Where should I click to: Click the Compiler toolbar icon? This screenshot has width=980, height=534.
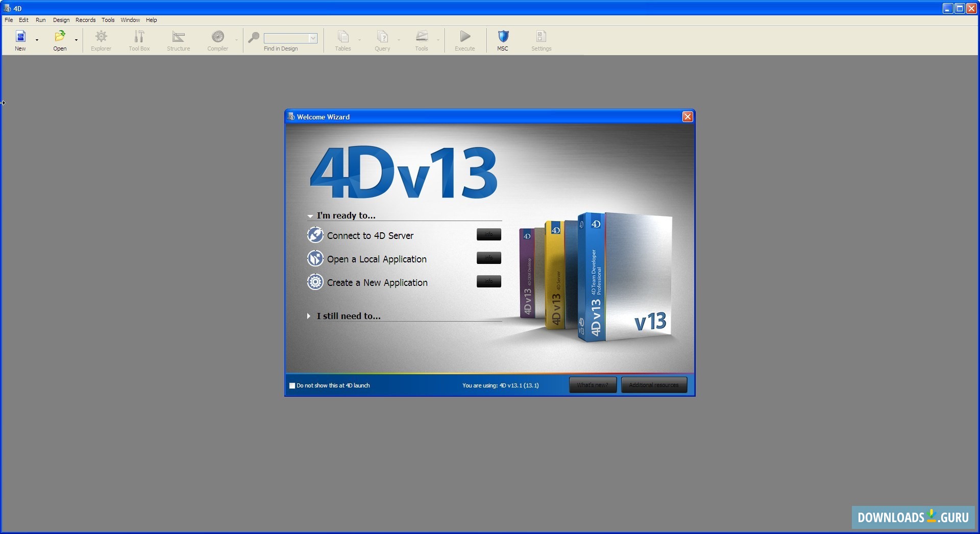point(217,37)
